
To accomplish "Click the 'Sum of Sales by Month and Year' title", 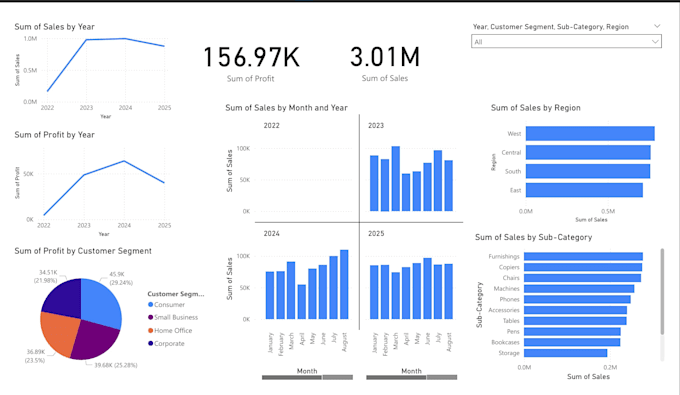I will pyautogui.click(x=286, y=108).
